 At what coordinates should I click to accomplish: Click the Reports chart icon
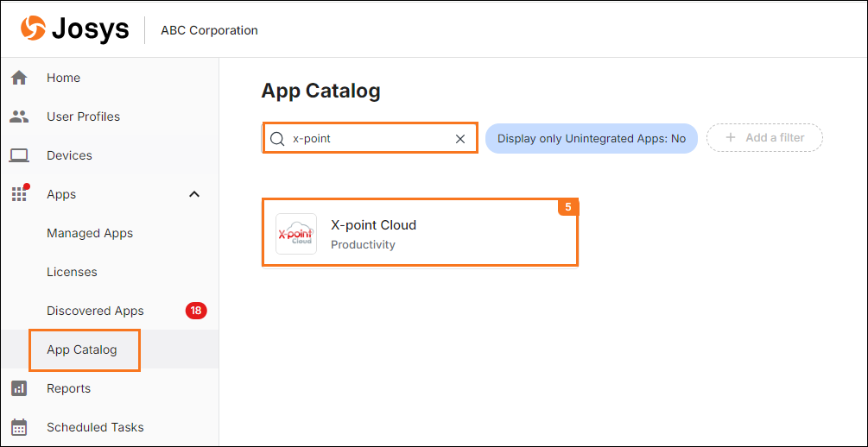(19, 388)
